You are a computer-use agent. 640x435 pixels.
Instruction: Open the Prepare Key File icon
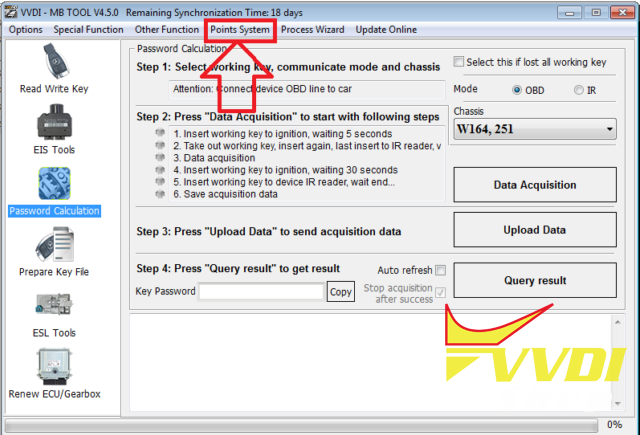click(x=54, y=245)
